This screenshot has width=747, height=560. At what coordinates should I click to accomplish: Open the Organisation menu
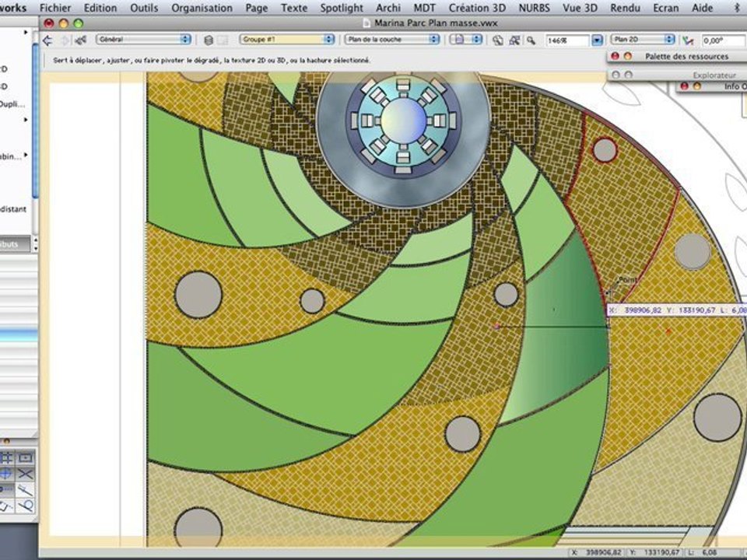coord(202,8)
